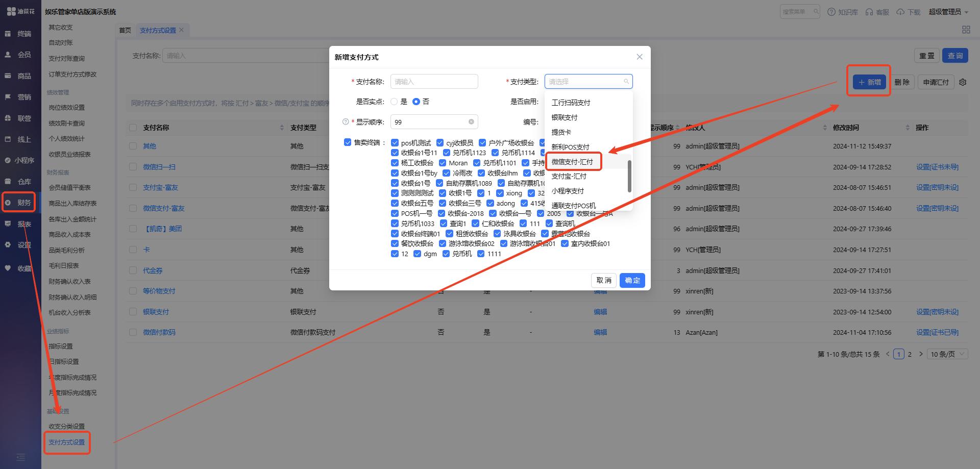Open the 支付类型 dropdown field

[589, 82]
